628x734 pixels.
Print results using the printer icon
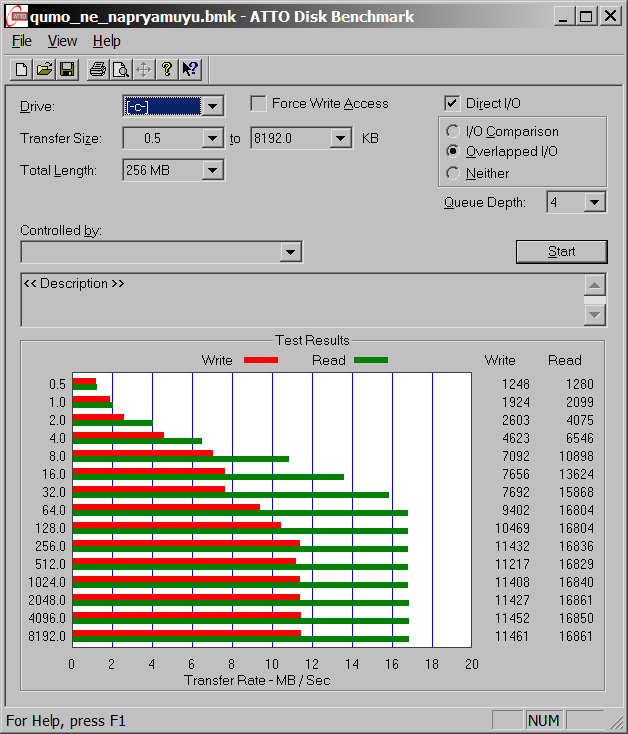98,69
